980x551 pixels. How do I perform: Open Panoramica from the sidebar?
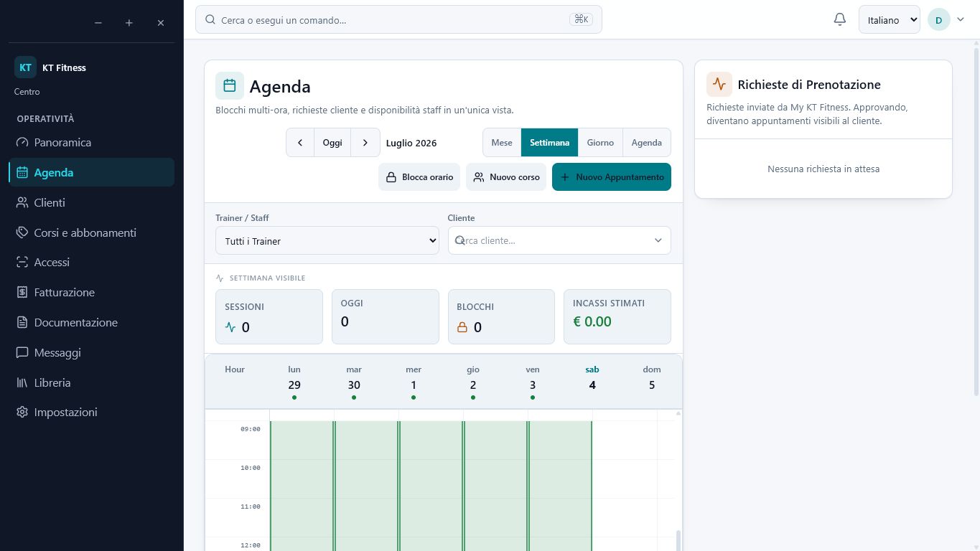click(91, 142)
